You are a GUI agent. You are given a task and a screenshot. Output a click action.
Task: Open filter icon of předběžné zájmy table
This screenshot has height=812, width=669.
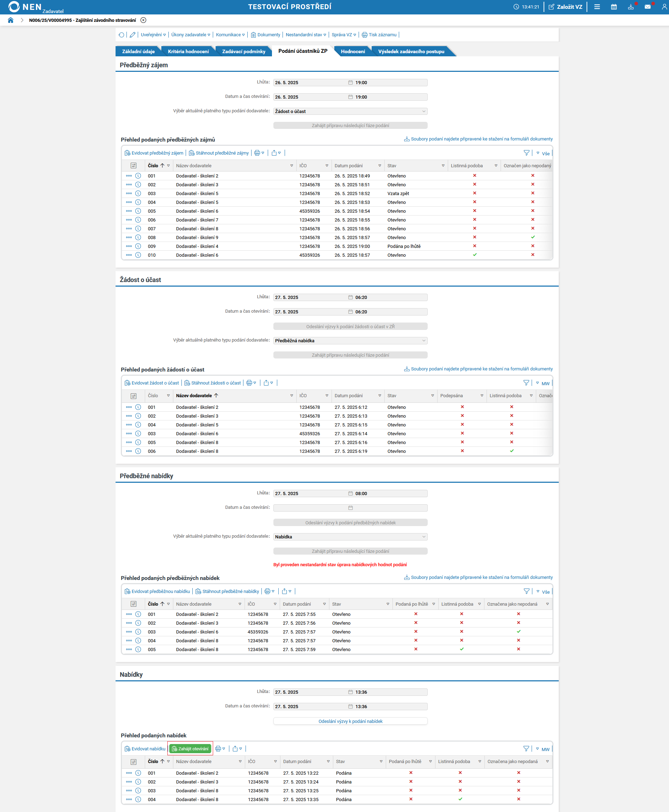coord(526,153)
